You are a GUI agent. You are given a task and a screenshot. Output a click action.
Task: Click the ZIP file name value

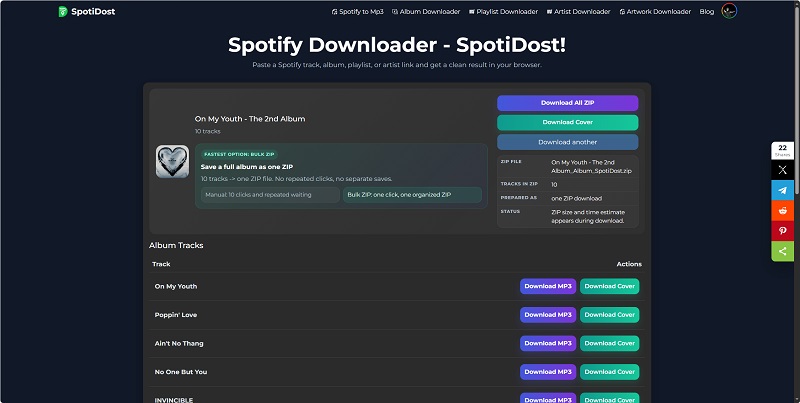coord(591,166)
